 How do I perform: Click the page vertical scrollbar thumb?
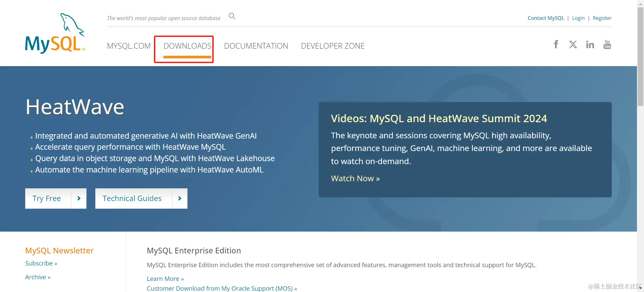pyautogui.click(x=640, y=56)
